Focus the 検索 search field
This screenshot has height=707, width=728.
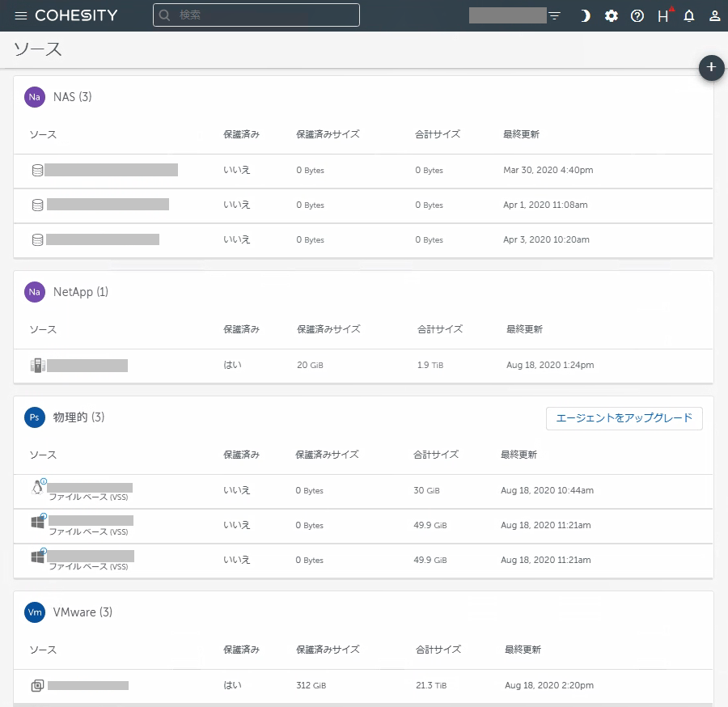(256, 15)
